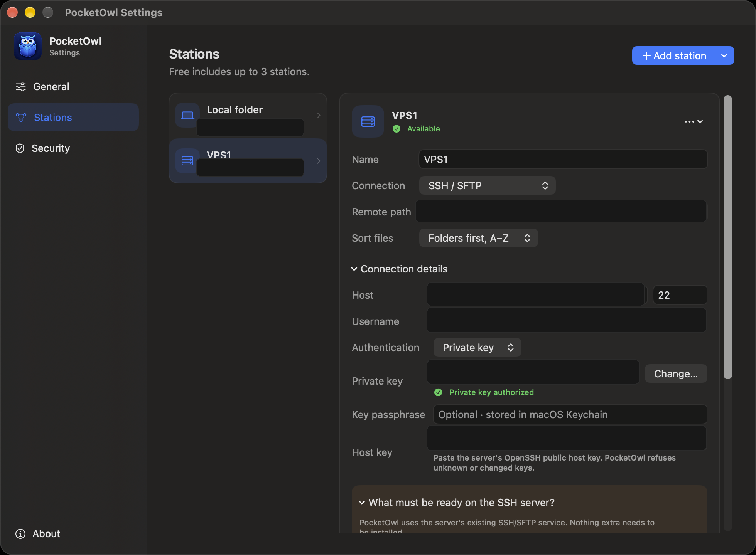Open the VPS1 more options ellipsis menu
This screenshot has width=756, height=555.
694,121
